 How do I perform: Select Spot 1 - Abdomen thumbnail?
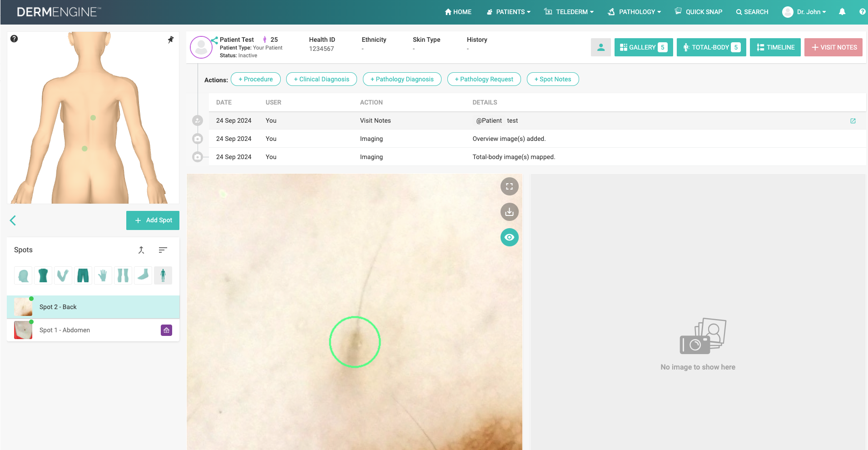point(23,330)
